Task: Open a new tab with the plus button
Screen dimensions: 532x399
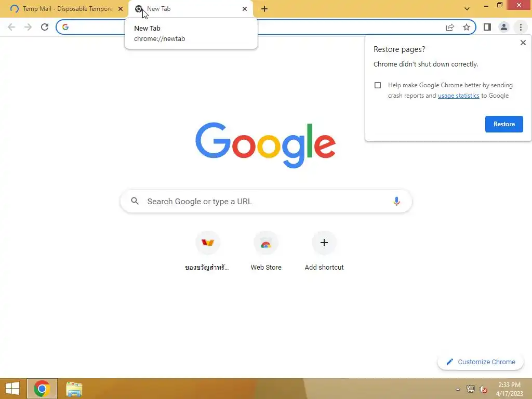Action: point(264,9)
